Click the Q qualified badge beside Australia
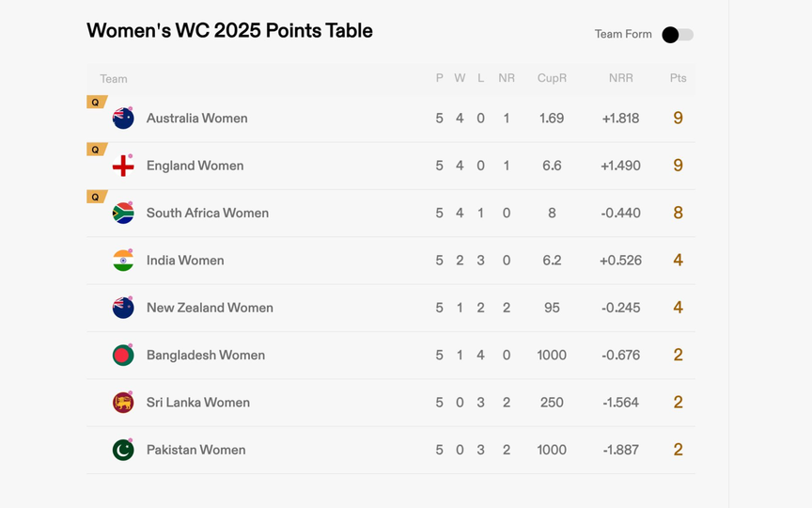The height and width of the screenshot is (508, 812). pos(96,103)
